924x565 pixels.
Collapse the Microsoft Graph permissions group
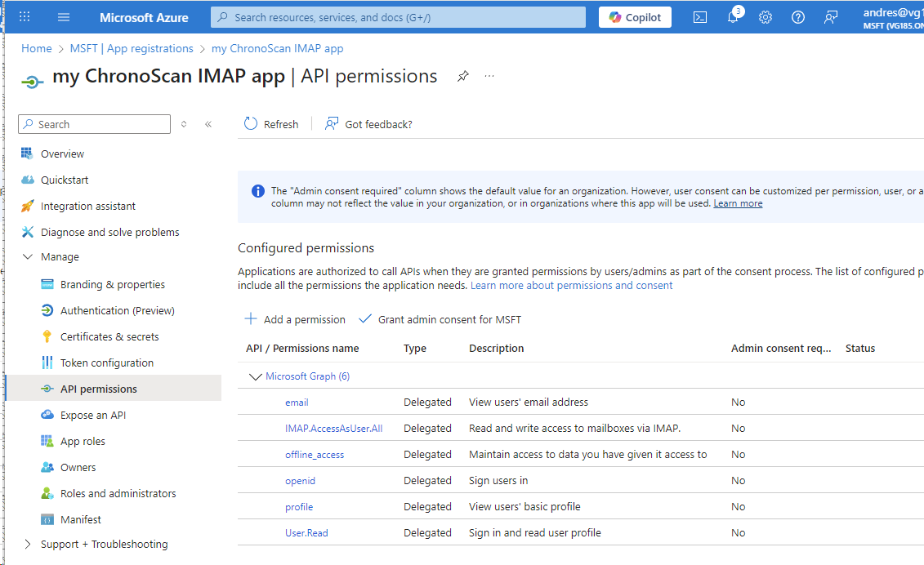click(253, 376)
